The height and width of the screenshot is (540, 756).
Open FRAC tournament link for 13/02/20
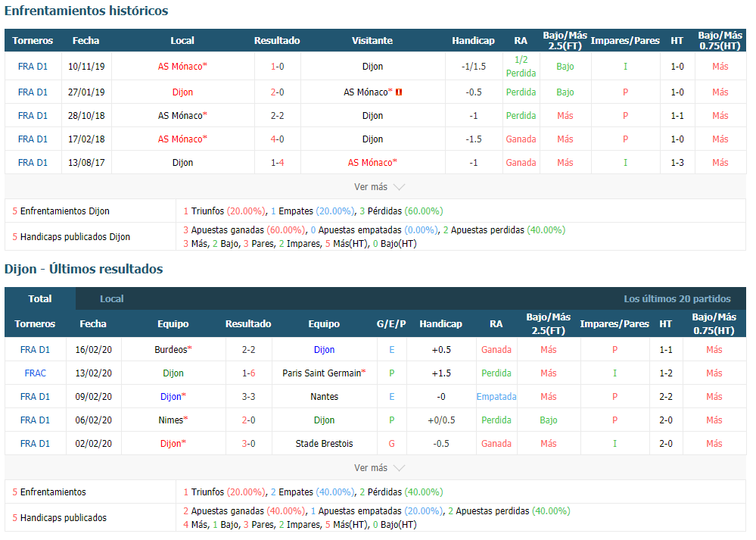click(x=36, y=373)
